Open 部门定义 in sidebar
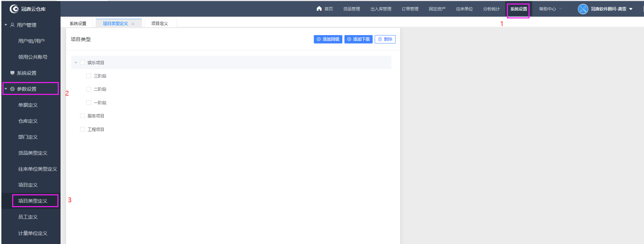 pos(28,137)
